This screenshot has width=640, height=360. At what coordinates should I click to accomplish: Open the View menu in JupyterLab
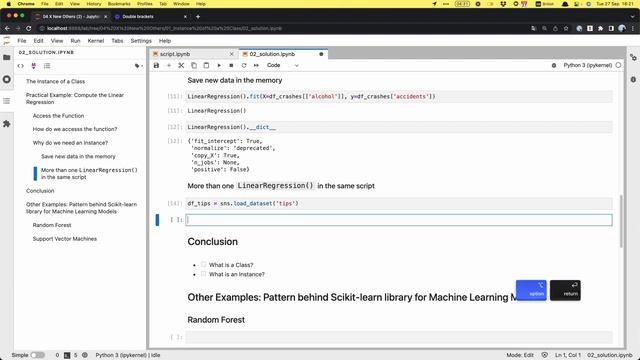point(57,41)
